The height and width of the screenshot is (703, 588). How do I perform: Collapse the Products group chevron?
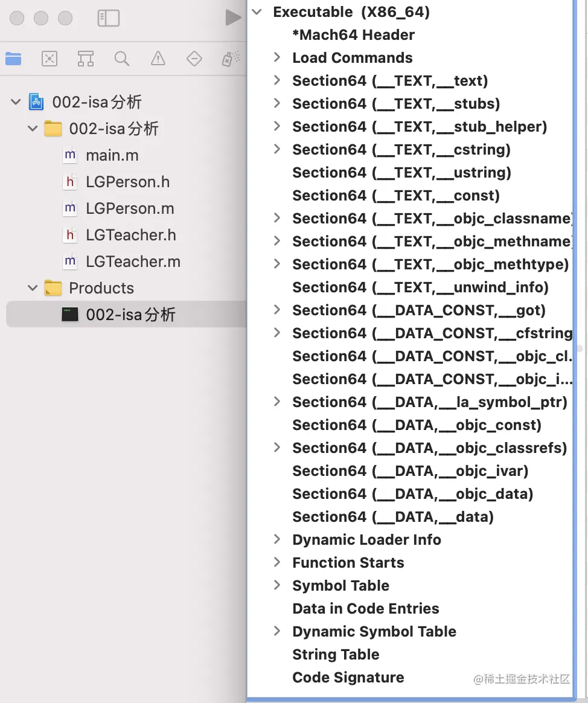tap(33, 288)
